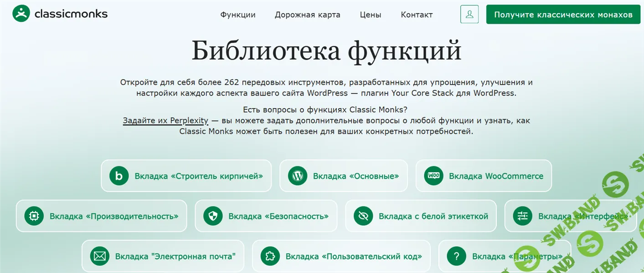
Task: Select Вкладка WooCommerce tab
Action: tap(484, 176)
